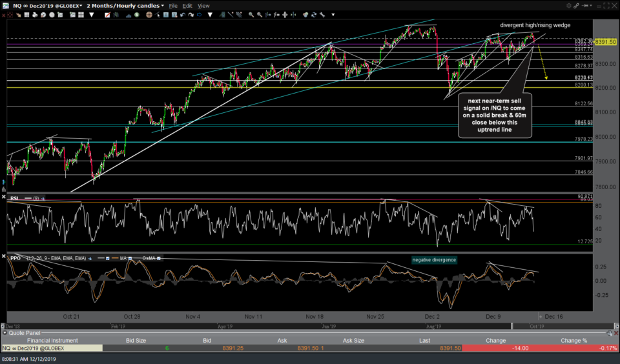
Task: Click the Dec 9 date axis label
Action: (493, 317)
